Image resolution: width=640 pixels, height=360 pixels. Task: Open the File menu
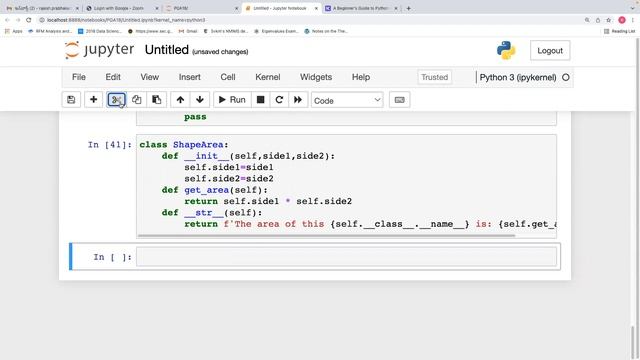click(x=79, y=77)
